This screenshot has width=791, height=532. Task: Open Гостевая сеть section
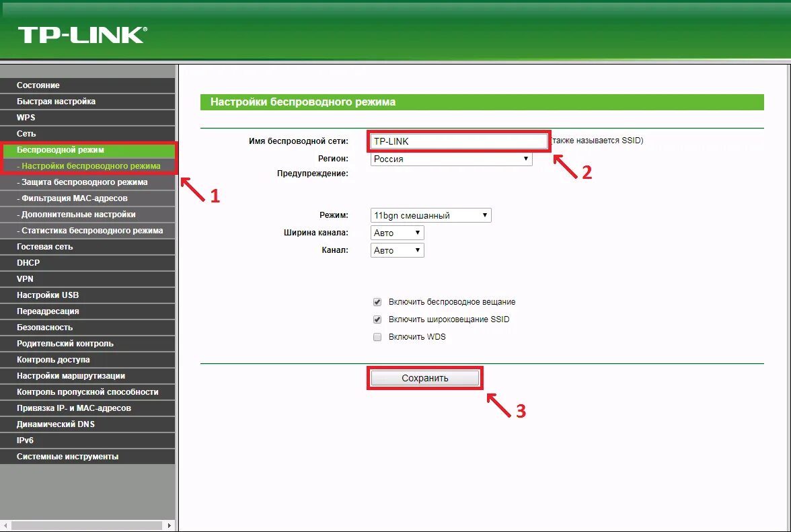pos(87,247)
